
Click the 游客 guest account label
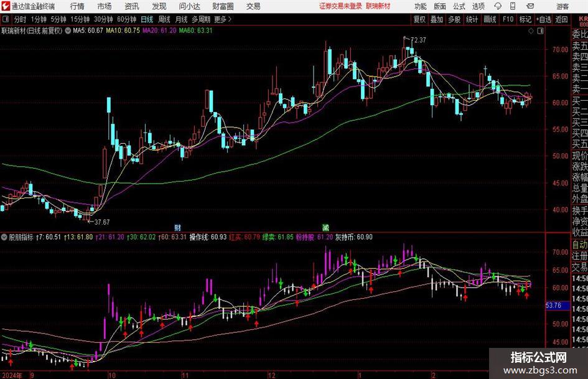coord(562,6)
